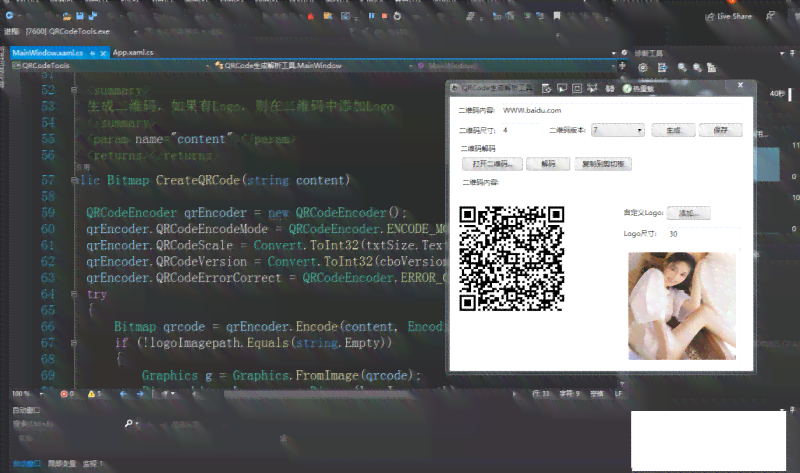Open the MainWindow class navigation dropdown
The height and width of the screenshot is (473, 800).
pyautogui.click(x=313, y=66)
